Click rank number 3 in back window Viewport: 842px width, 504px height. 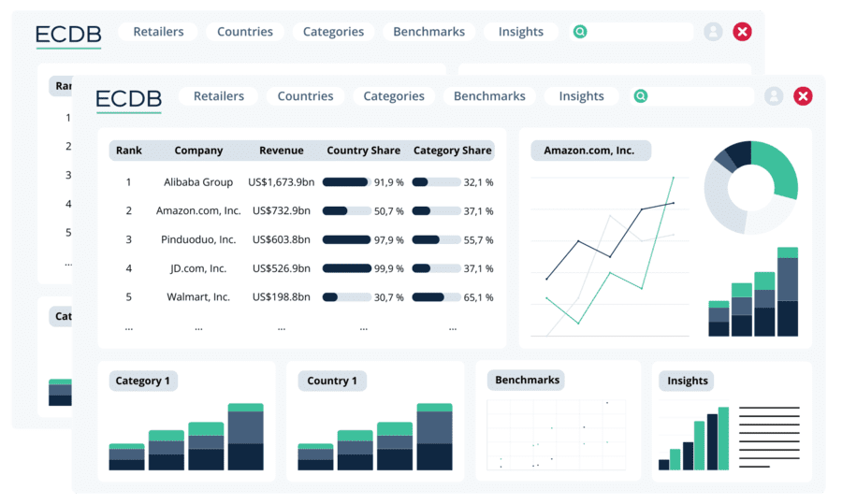pos(68,175)
